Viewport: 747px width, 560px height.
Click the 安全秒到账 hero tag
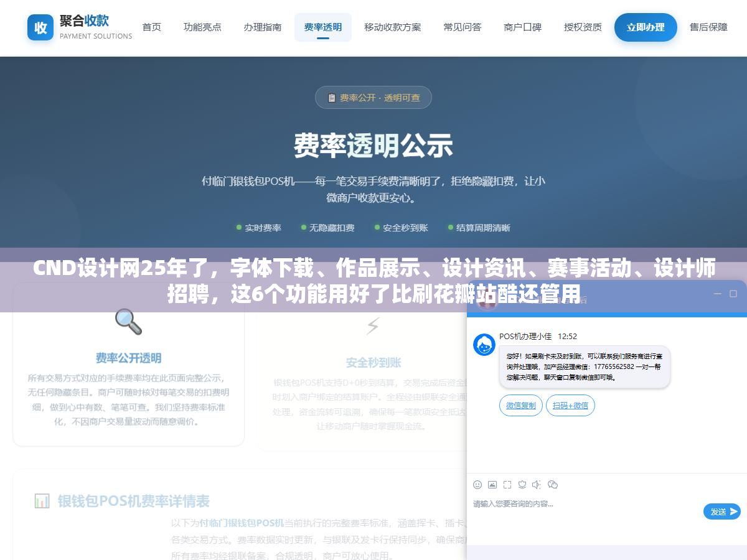click(x=402, y=228)
